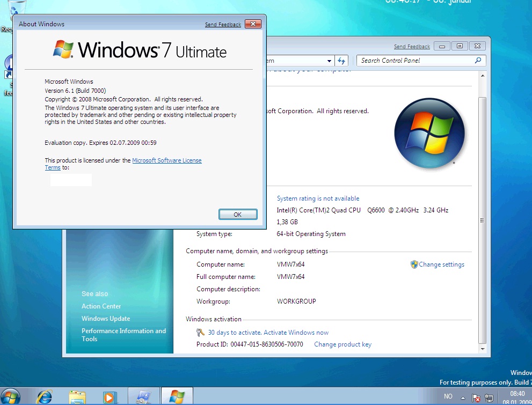Click Send Feedback in About Windows title bar
Image resolution: width=532 pixels, height=405 pixels.
(x=223, y=24)
